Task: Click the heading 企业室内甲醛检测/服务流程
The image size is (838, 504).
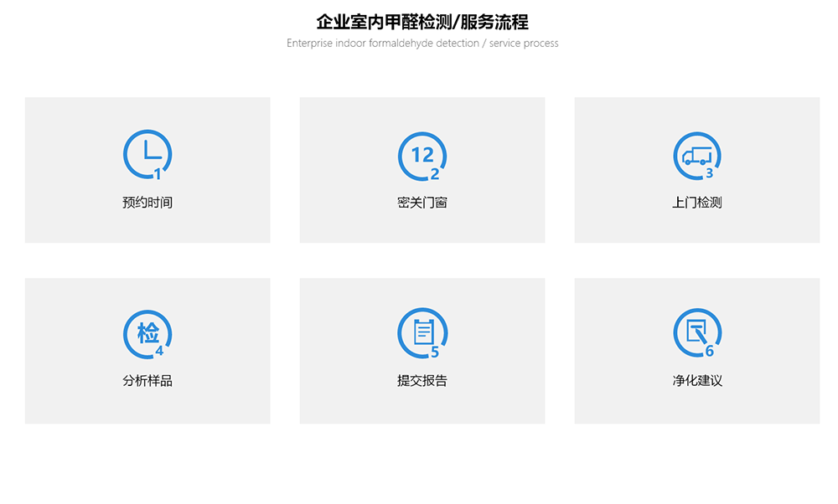Action: click(422, 22)
